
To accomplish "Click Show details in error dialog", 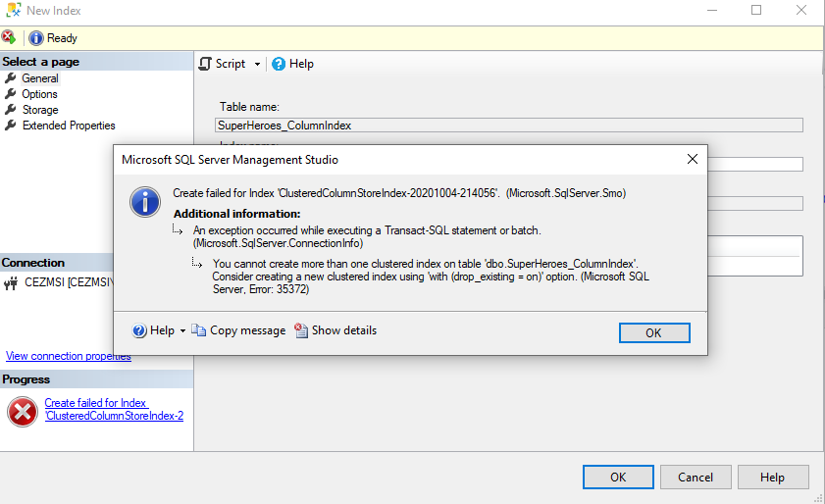I will (344, 330).
